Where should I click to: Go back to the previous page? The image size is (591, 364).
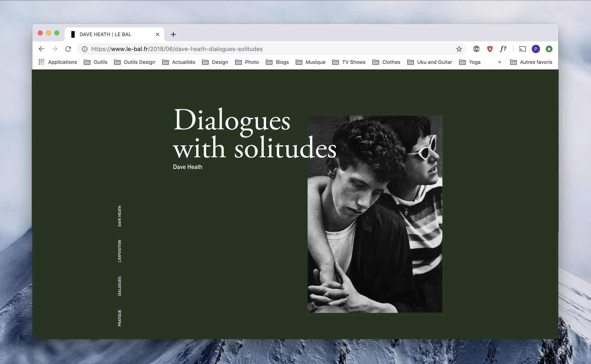41,49
